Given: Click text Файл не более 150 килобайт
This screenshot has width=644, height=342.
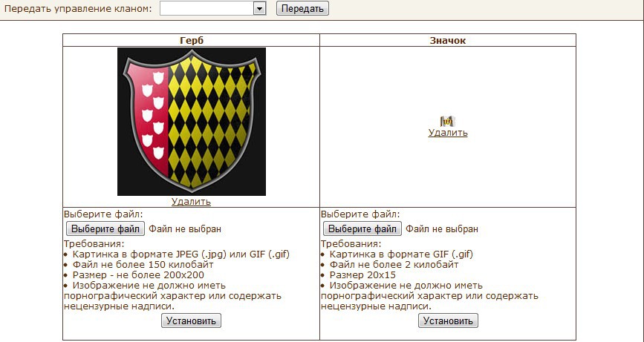Looking at the screenshot, I should click(x=143, y=265).
